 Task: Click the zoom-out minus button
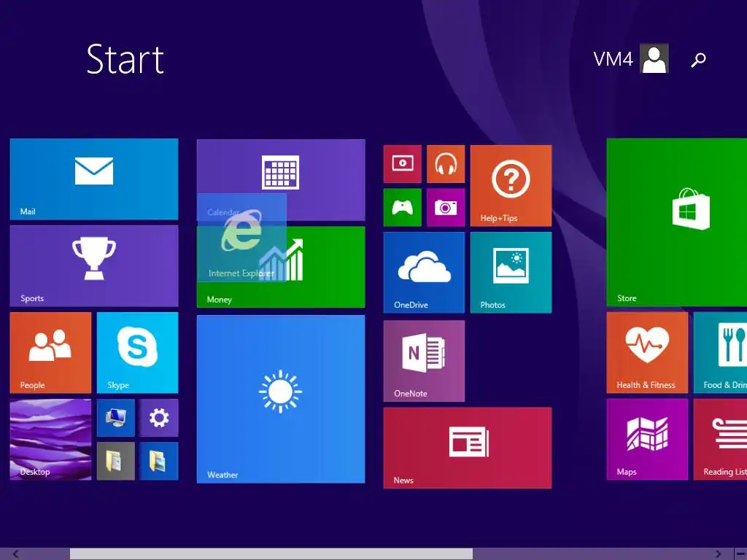(x=741, y=554)
